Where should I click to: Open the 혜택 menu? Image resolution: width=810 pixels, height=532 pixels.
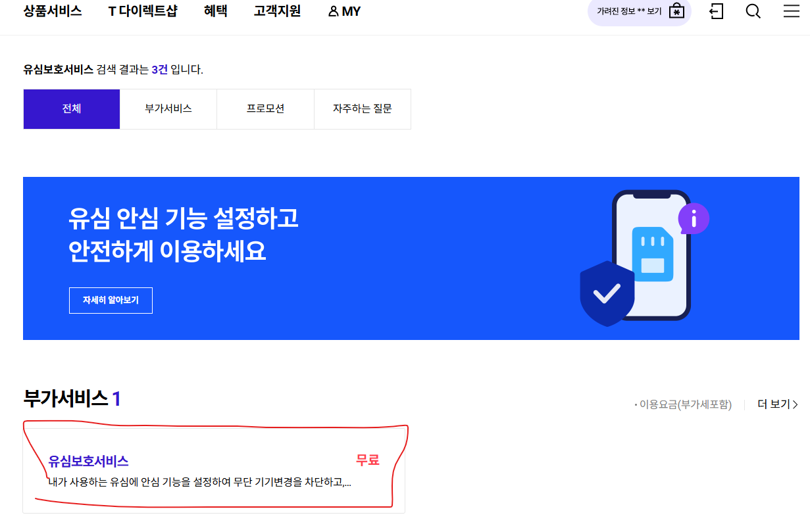pyautogui.click(x=215, y=11)
